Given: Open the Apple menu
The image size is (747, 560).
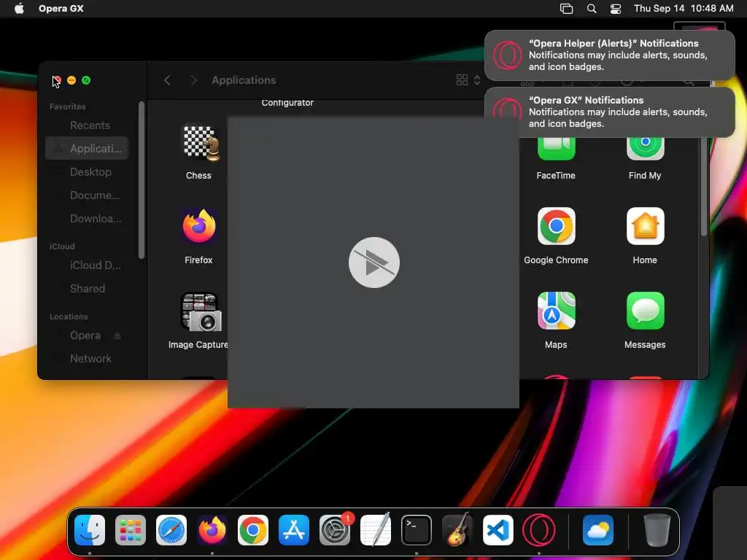Looking at the screenshot, I should click(x=19, y=8).
